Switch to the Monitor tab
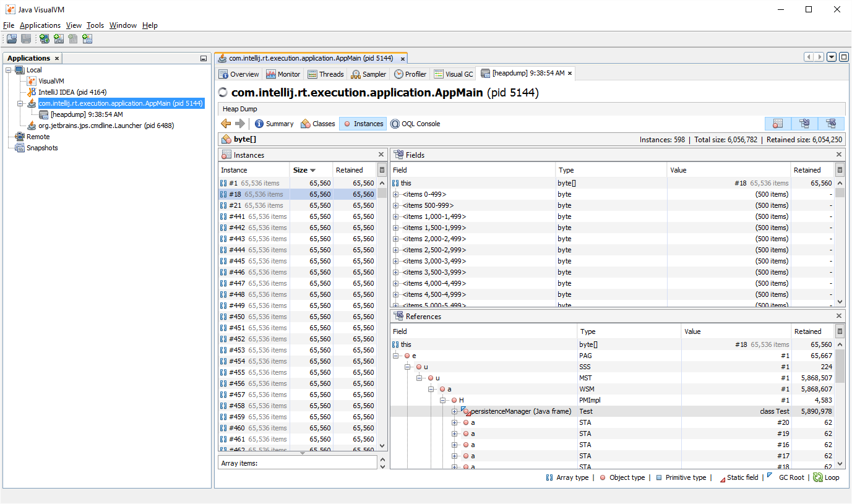Screen dimensions: 852x504 tap(284, 74)
